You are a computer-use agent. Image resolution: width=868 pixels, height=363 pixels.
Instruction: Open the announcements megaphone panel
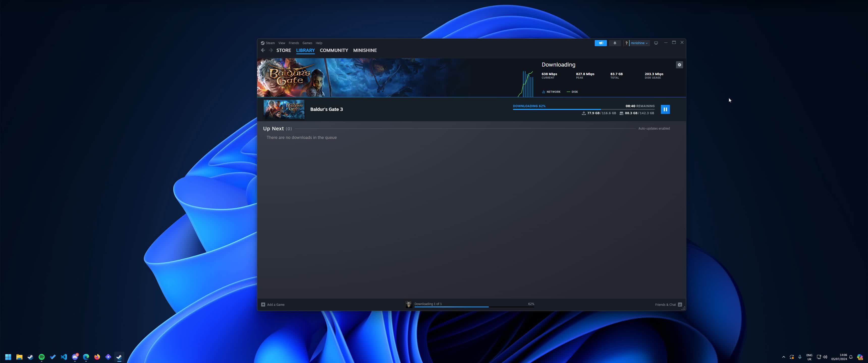pos(601,43)
